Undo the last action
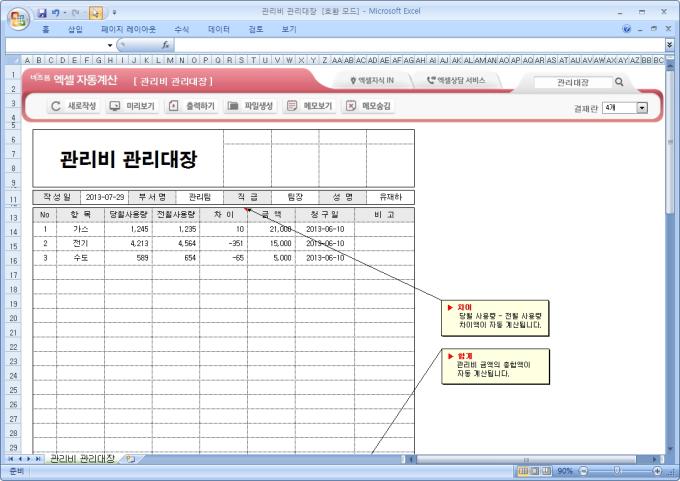Image resolution: width=680 pixels, height=481 pixels. click(56, 13)
